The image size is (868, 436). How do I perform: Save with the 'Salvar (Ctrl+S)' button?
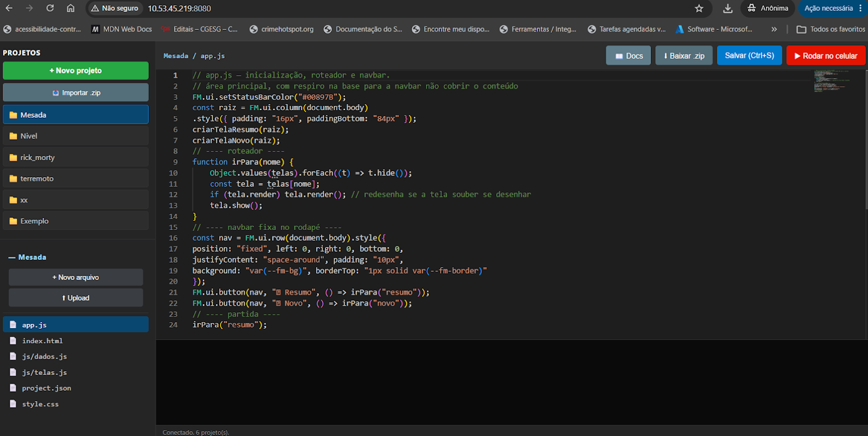749,56
